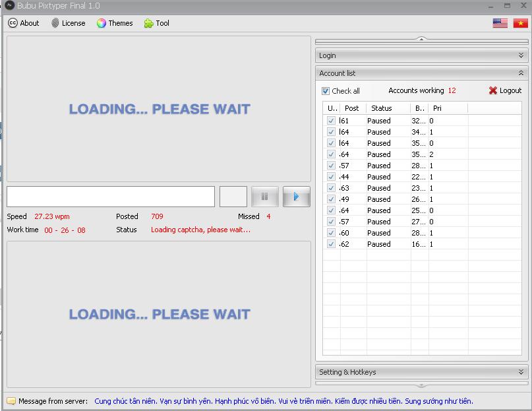Sort accounts by Status column header
532x411 pixels.
click(x=381, y=108)
